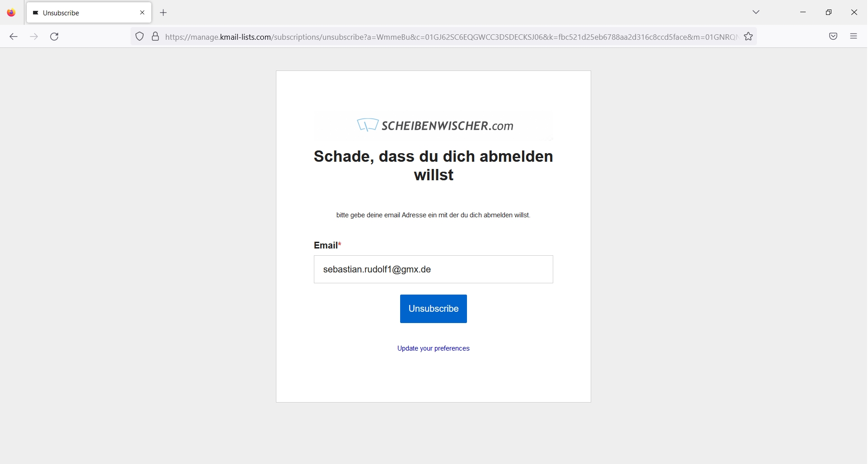Open the list all tabs dropdown

[x=756, y=12]
